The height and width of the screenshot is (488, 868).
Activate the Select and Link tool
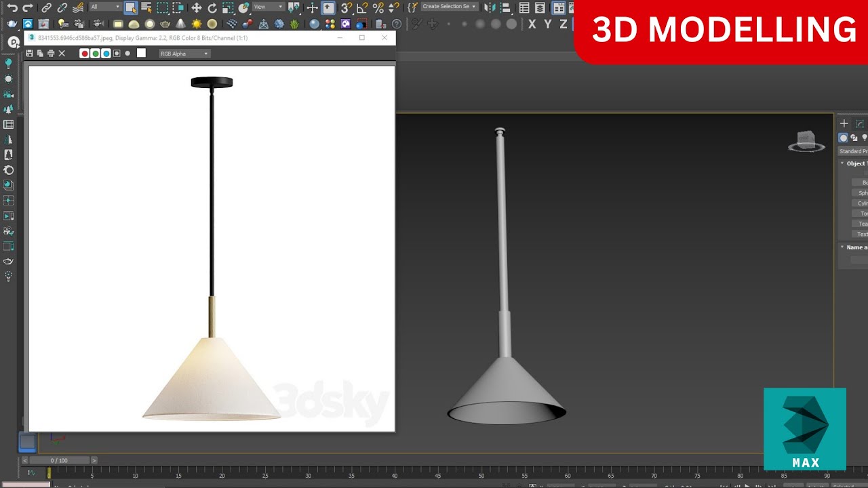point(46,8)
